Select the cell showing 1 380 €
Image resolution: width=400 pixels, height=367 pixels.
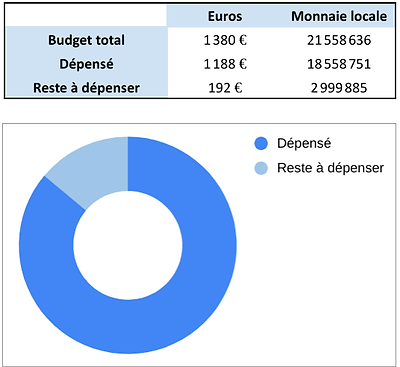pos(225,40)
